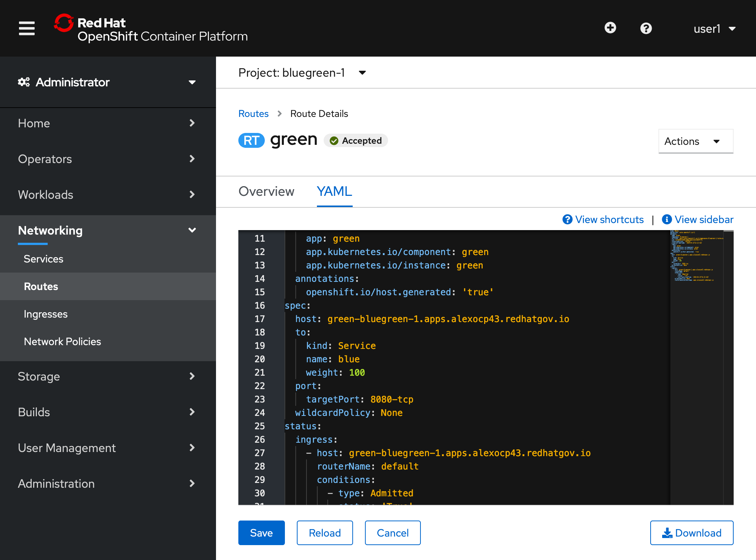Expand the Storage navigation section
Viewport: 756px width, 560px height.
108,376
